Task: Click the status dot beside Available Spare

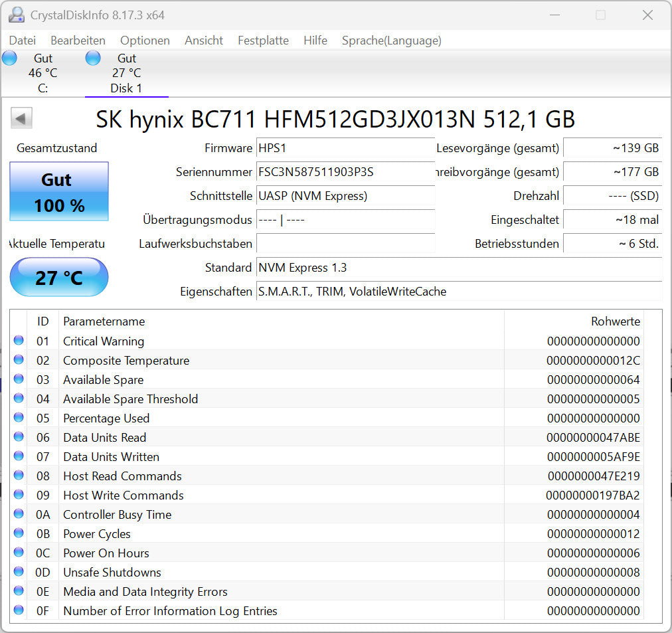Action: [x=19, y=379]
